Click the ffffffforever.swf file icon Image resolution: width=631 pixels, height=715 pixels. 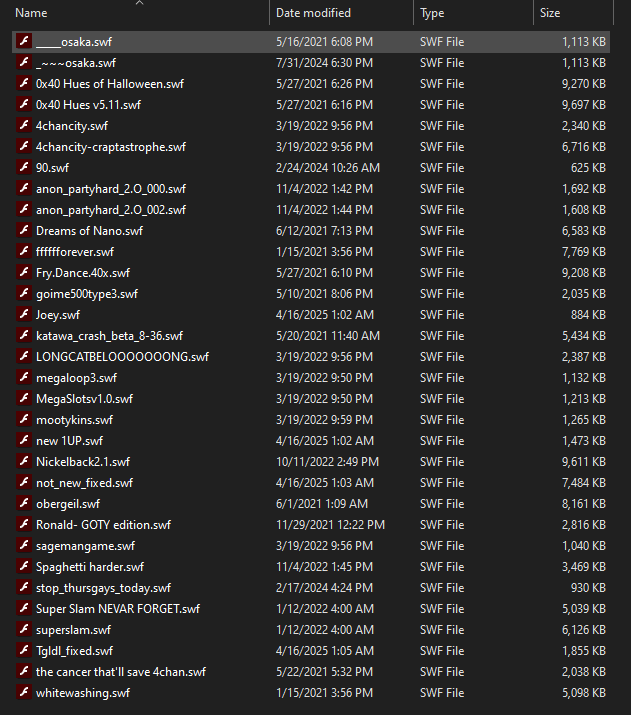pos(24,251)
